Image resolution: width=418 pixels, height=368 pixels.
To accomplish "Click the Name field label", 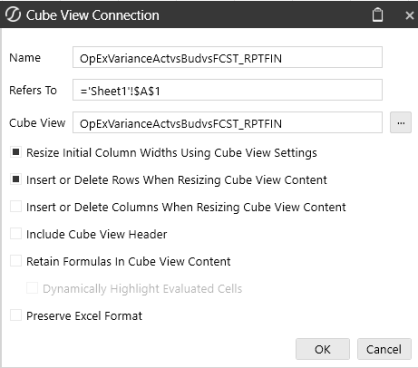I will click(x=25, y=58).
